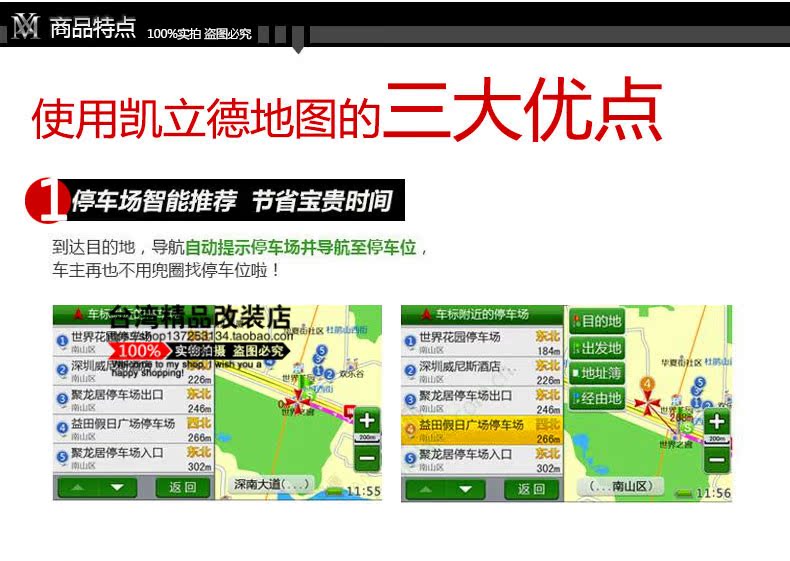Click number 1 badge beside 世界花园停车场, 11:56 screen
Image resolution: width=790 pixels, height=561 pixels.
coord(410,341)
